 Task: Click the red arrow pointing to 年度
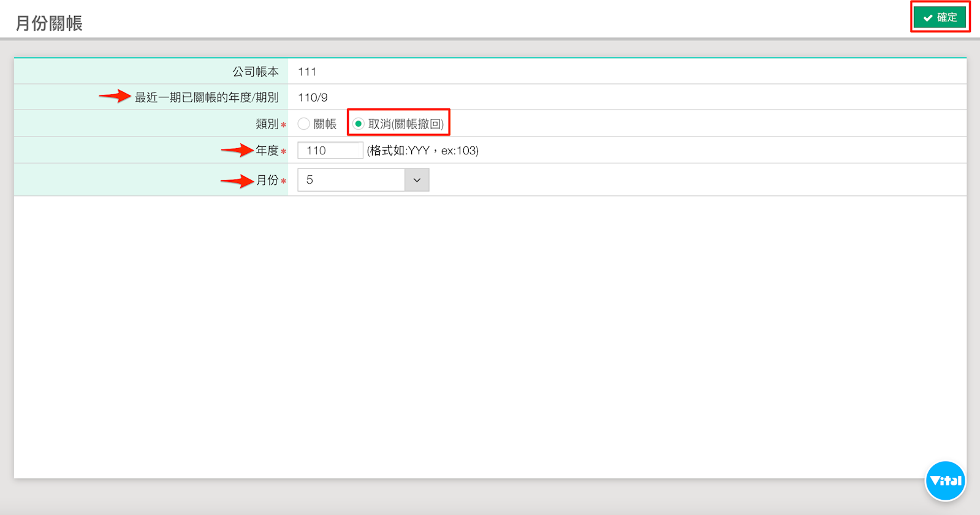coord(237,150)
